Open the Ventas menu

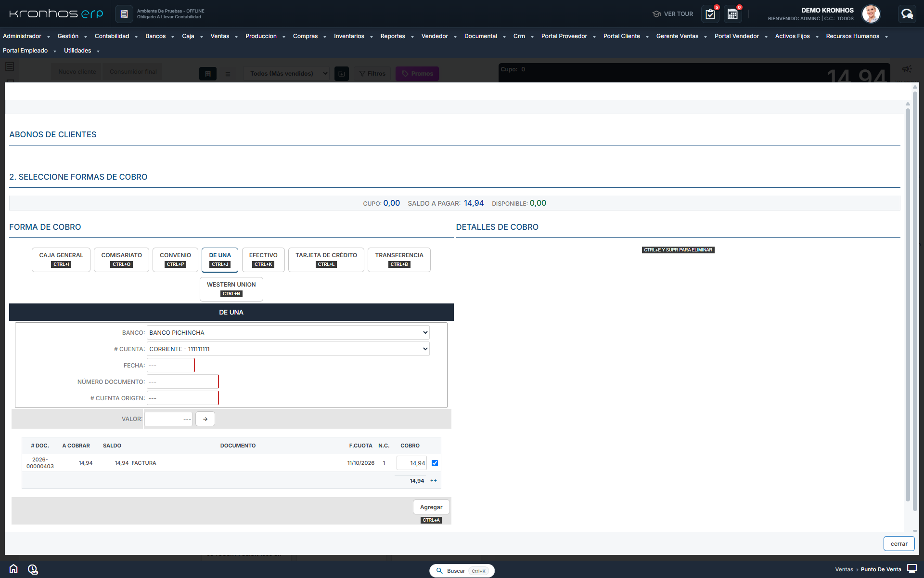224,36
